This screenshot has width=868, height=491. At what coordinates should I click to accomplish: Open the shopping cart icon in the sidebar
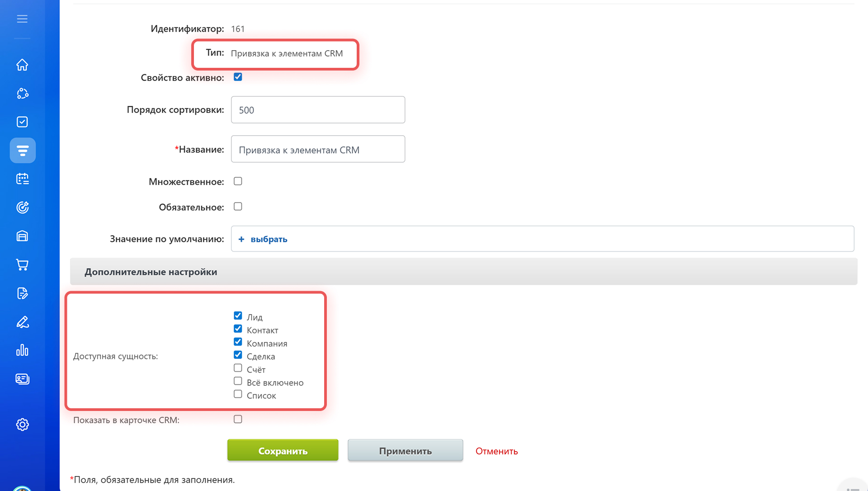tap(22, 264)
